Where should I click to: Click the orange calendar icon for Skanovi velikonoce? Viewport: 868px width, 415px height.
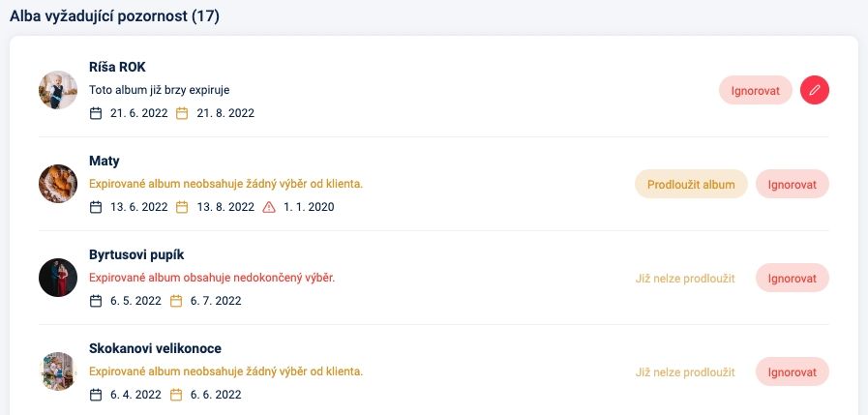(x=176, y=395)
